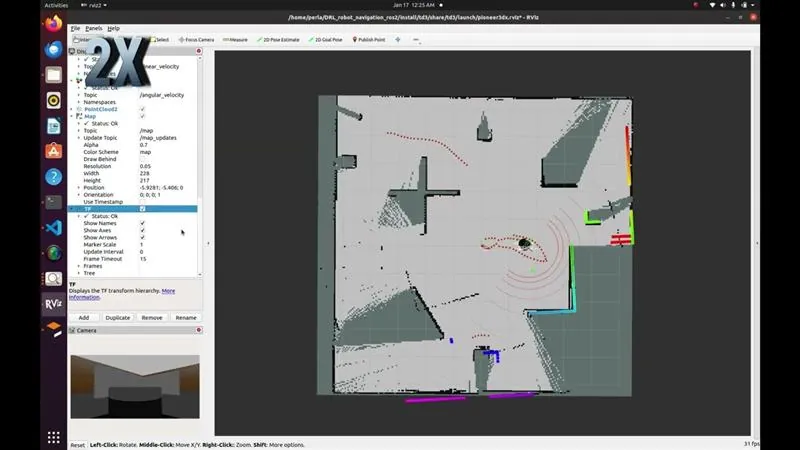This screenshot has width=800, height=450.
Task: Open Help from the dock
Action: 54,177
